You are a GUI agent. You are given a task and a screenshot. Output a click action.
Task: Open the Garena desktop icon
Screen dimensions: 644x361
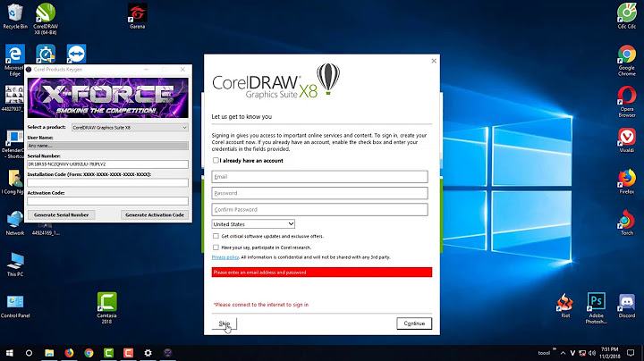tap(137, 16)
